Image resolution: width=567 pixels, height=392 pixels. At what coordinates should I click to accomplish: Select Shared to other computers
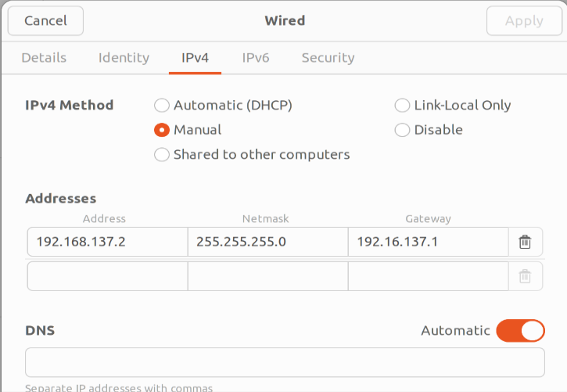(x=162, y=155)
